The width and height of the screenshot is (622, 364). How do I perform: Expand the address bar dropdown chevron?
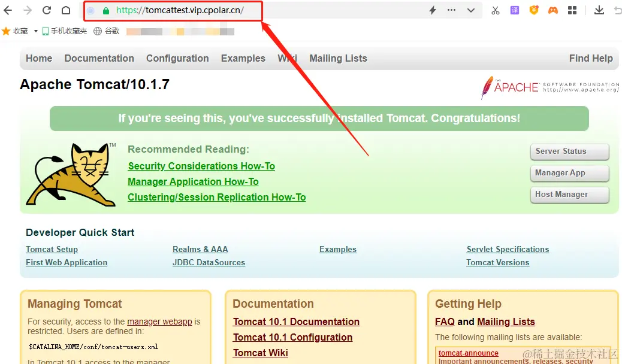[471, 11]
